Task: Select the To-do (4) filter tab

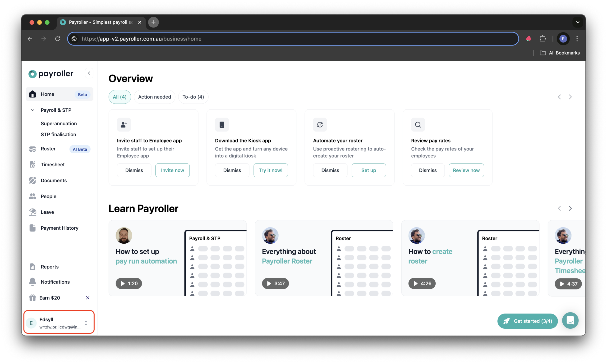Action: tap(193, 97)
